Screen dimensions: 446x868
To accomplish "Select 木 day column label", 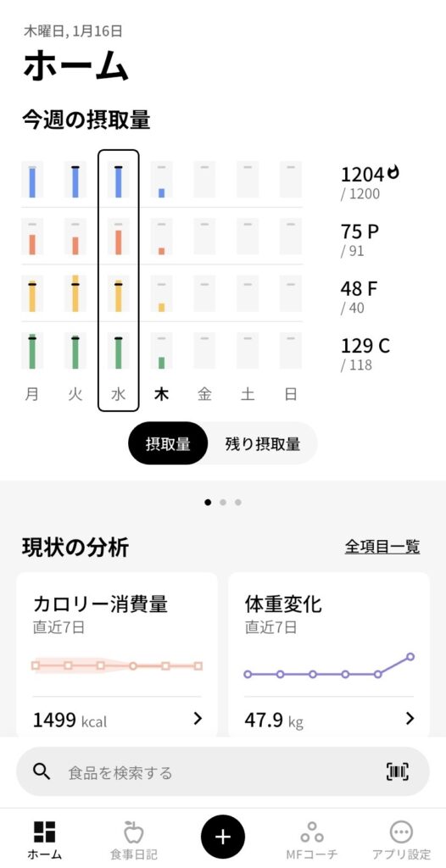I will (x=161, y=394).
